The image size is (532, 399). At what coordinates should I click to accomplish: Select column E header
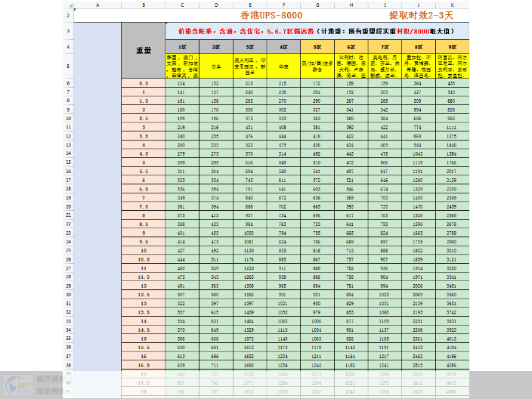point(250,5)
